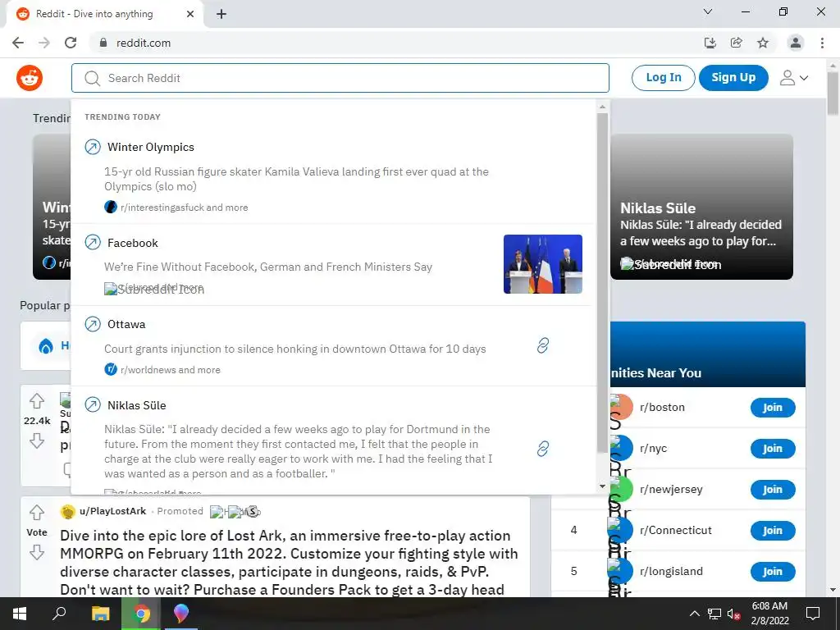Click r/interestingasfuck and more text
This screenshot has width=840, height=630.
click(185, 208)
